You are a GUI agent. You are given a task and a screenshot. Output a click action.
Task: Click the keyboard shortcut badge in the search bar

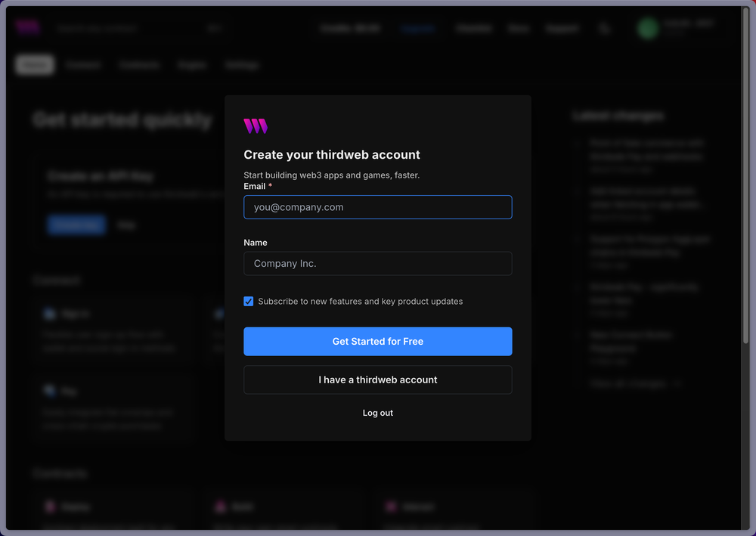(215, 28)
